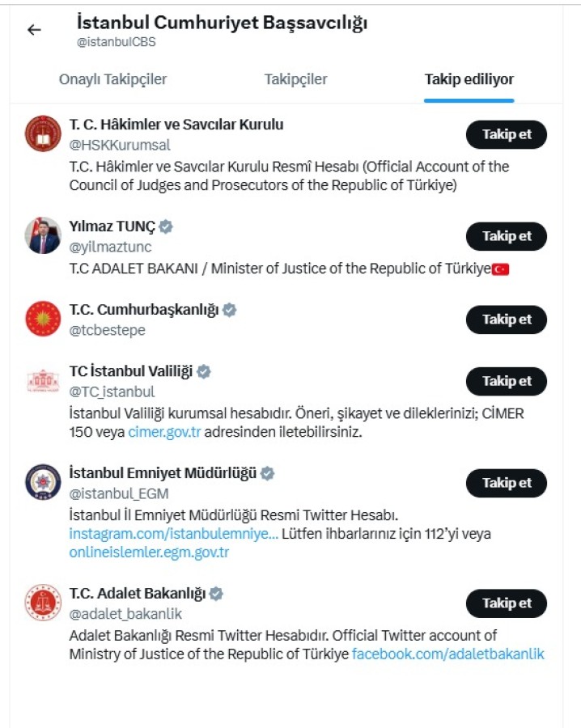Follow the İstanbul Emniyet Müdürlüğü account

point(507,483)
